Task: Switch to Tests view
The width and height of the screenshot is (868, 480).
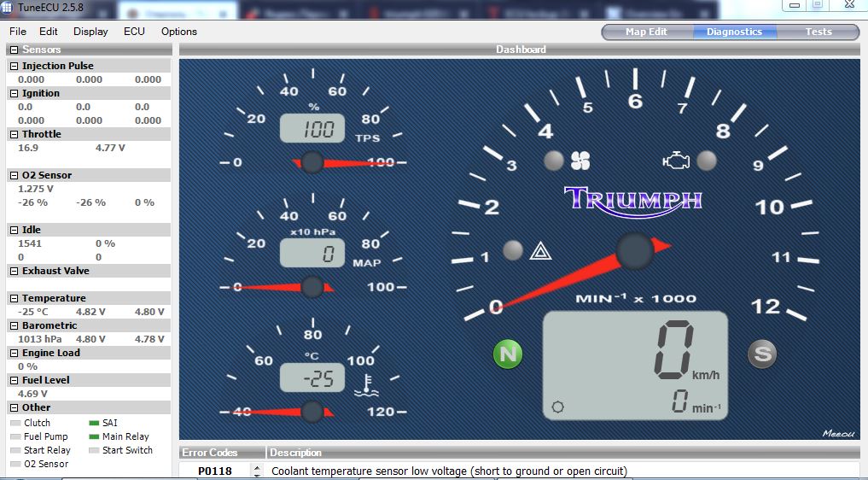Action: coord(818,32)
